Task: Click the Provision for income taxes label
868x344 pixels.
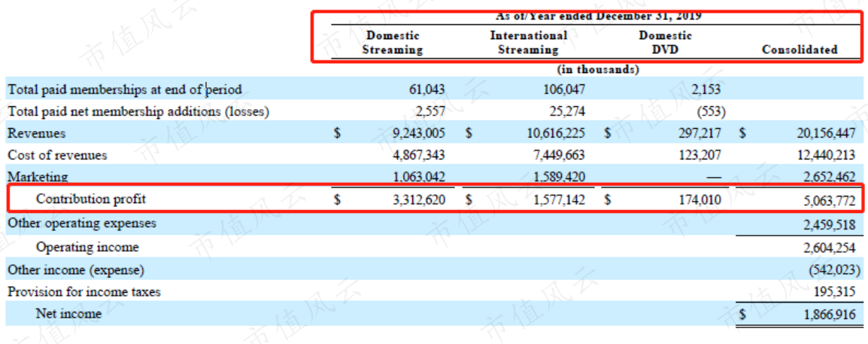Action: click(83, 291)
